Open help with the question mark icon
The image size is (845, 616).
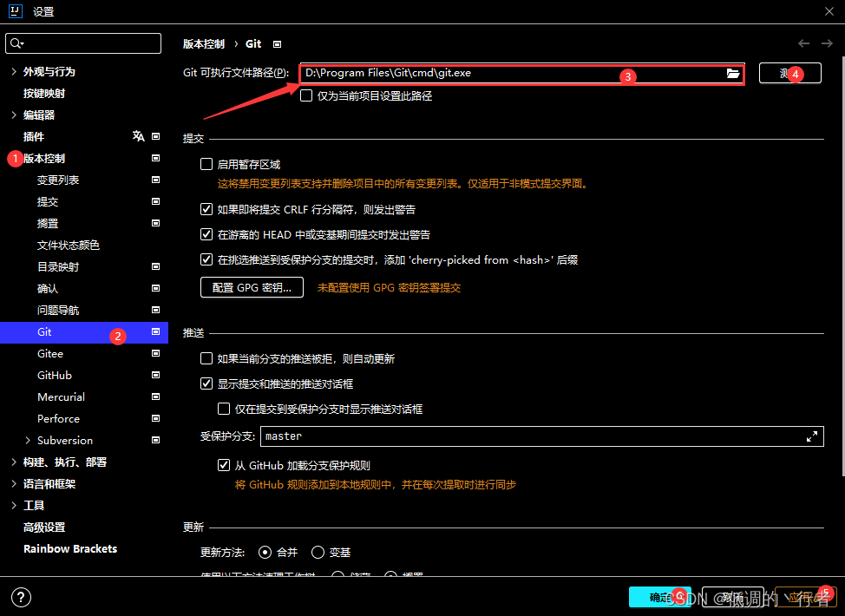click(x=21, y=597)
